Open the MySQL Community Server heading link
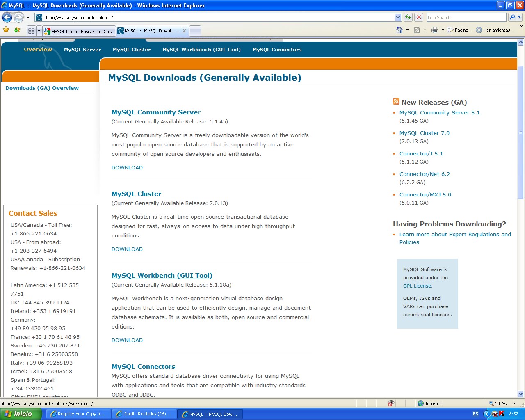 (156, 112)
